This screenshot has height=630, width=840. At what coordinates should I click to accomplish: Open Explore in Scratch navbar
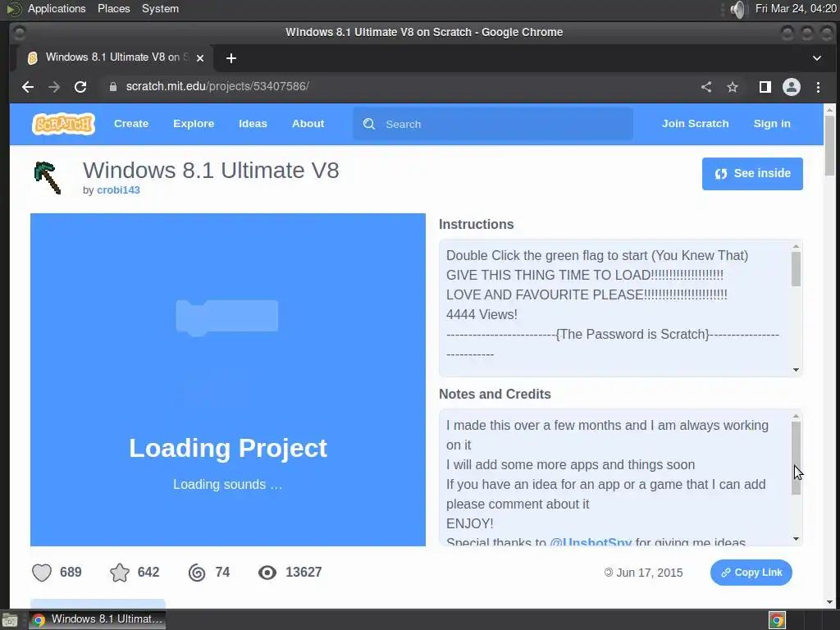(x=194, y=124)
